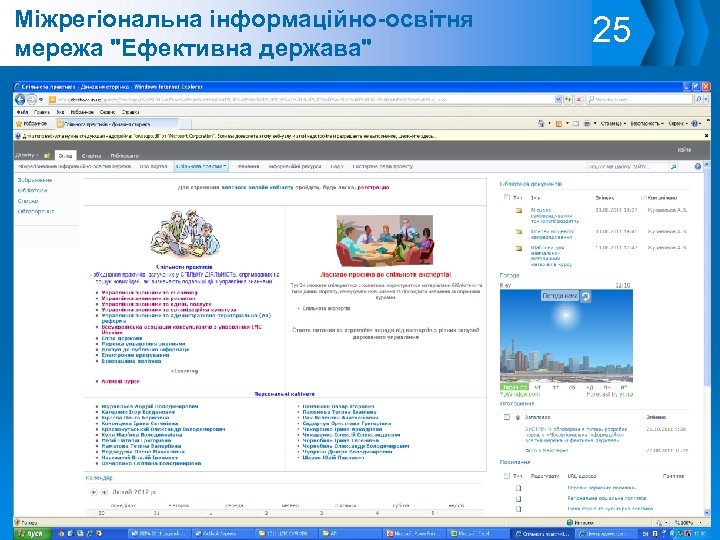Click into the site search field

click(627, 167)
